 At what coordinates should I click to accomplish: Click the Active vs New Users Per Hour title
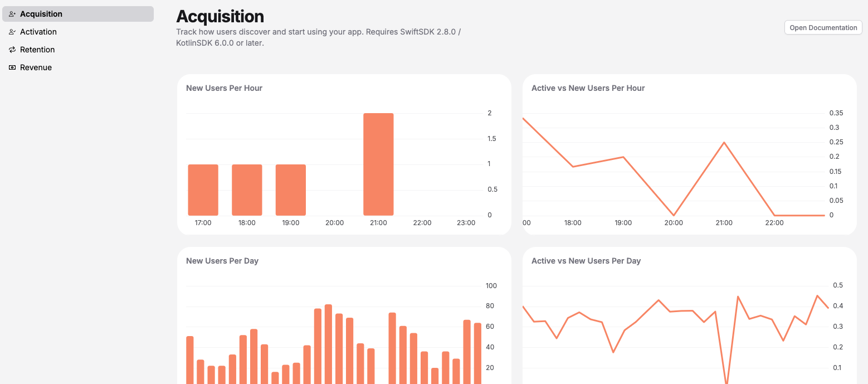(x=587, y=88)
